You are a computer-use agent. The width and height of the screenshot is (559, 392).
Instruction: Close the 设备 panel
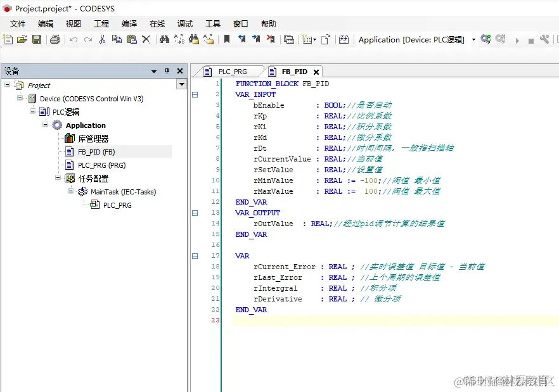pos(180,71)
